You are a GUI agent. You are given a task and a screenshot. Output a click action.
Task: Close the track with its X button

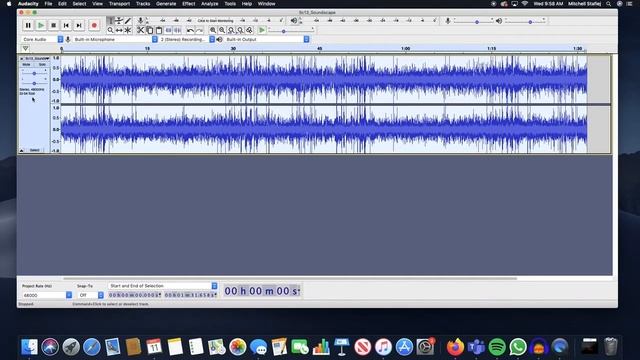[x=22, y=58]
